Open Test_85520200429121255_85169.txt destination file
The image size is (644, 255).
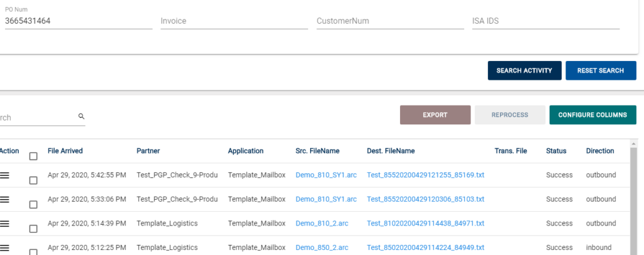coord(426,175)
